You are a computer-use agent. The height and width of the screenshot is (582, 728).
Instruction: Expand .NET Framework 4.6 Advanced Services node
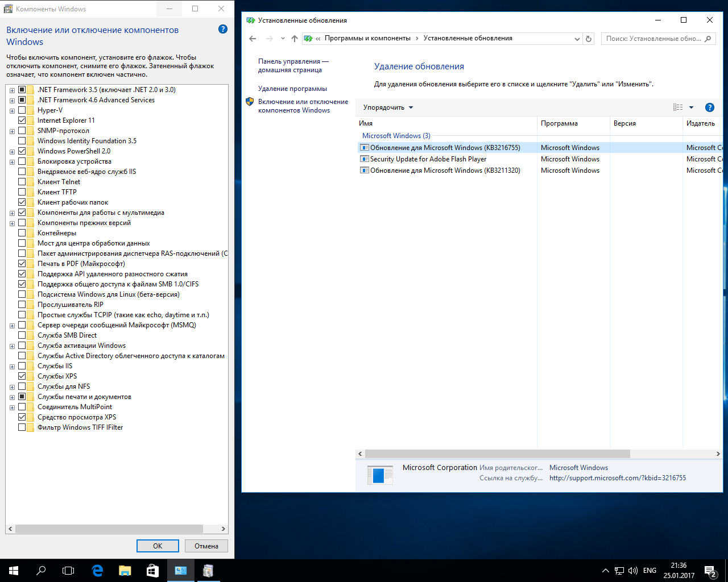(x=12, y=101)
